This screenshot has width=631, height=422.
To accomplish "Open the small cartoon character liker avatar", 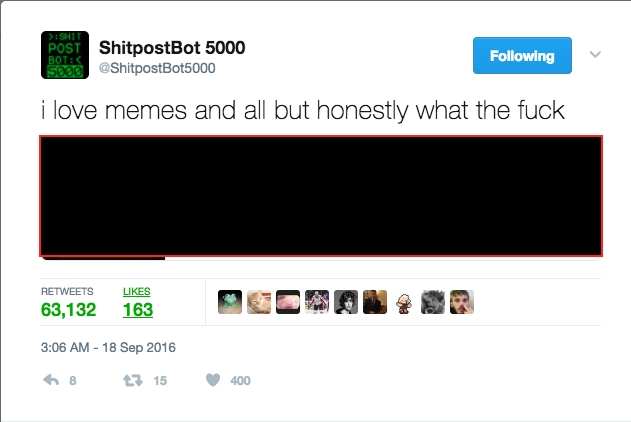I will [404, 303].
